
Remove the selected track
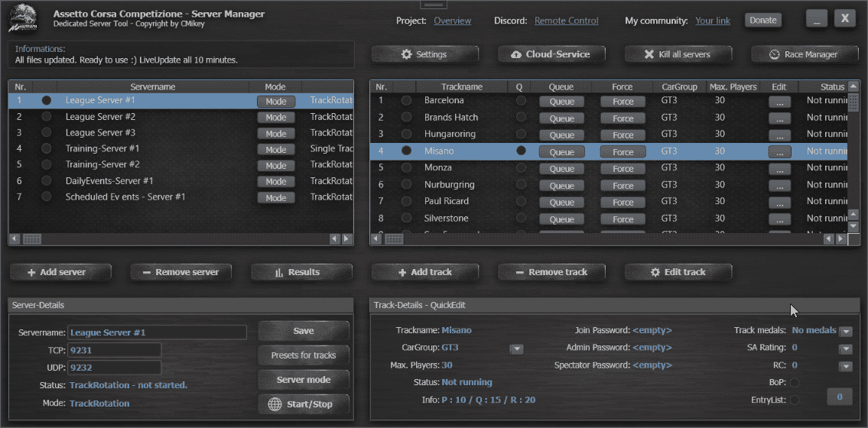[551, 272]
